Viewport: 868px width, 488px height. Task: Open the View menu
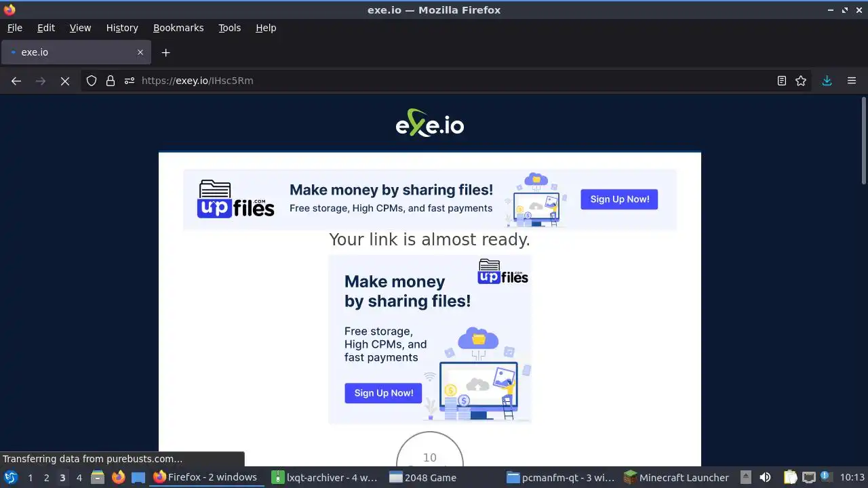click(80, 28)
